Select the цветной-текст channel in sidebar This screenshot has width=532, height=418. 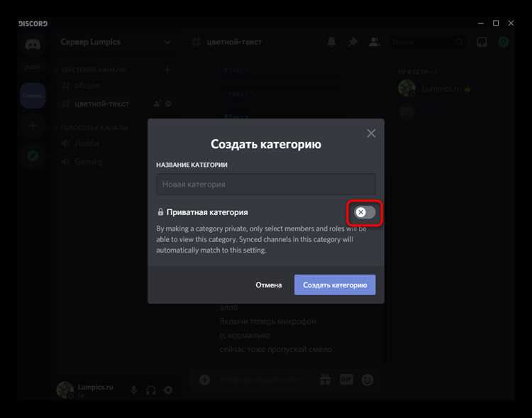101,104
